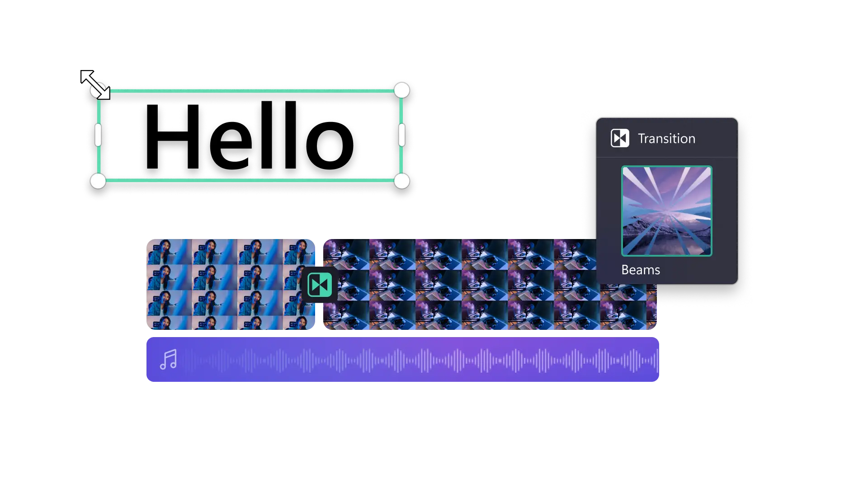Click the bottom-left corner resize handle
868x488 pixels.
98,181
